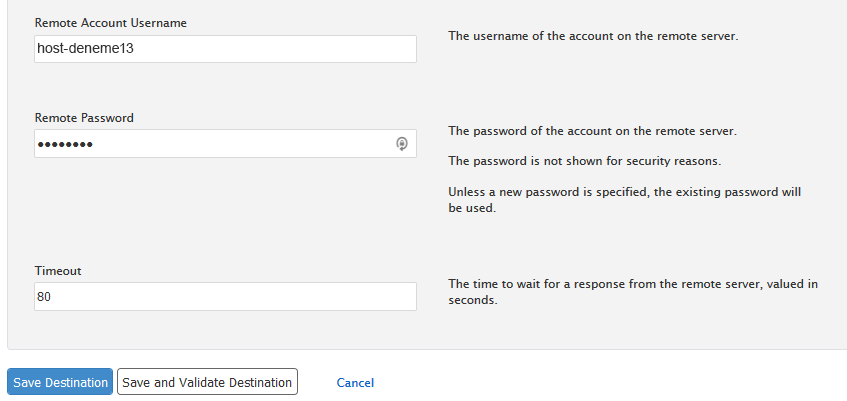Screen dimensions: 847x401
Task: Focus the Remote Password input field
Action: pyautogui.click(x=225, y=144)
